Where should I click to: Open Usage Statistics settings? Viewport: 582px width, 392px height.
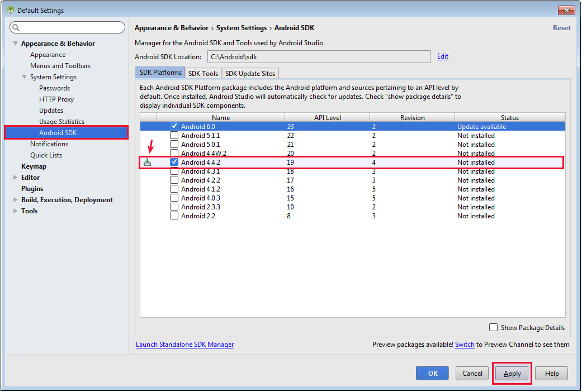61,121
